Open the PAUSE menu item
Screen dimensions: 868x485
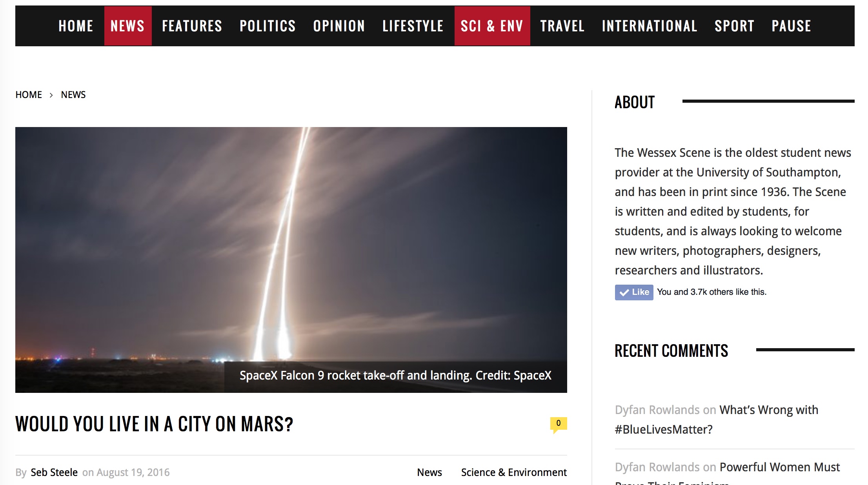(x=792, y=26)
